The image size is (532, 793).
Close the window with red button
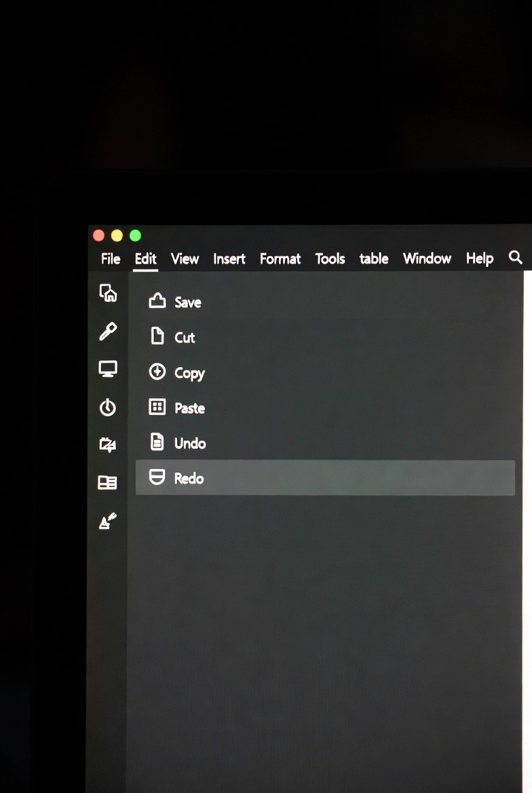click(x=98, y=236)
